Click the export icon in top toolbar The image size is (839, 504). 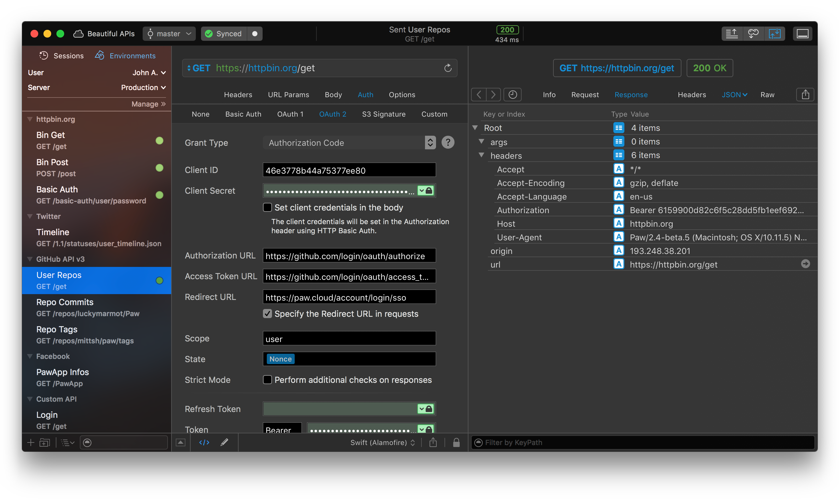point(732,34)
